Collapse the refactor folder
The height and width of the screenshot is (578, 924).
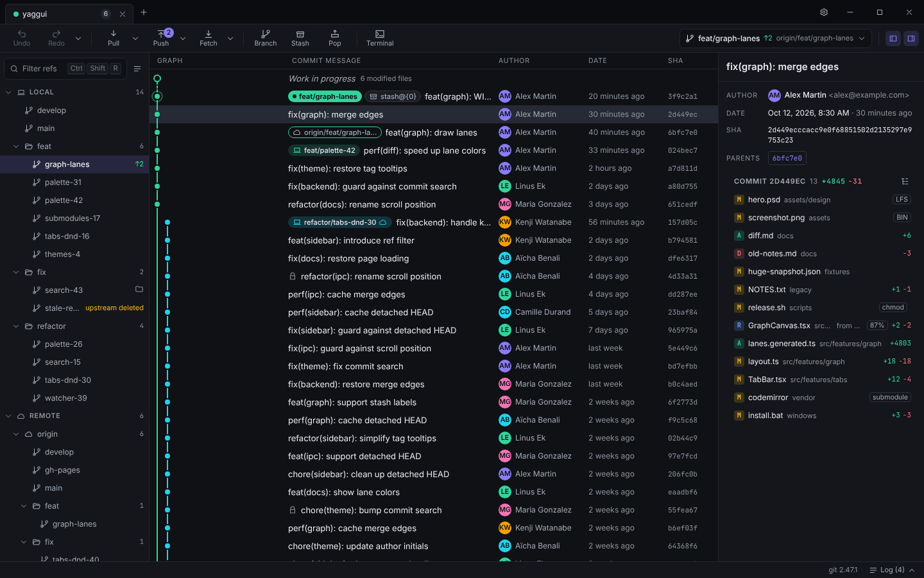tap(16, 326)
